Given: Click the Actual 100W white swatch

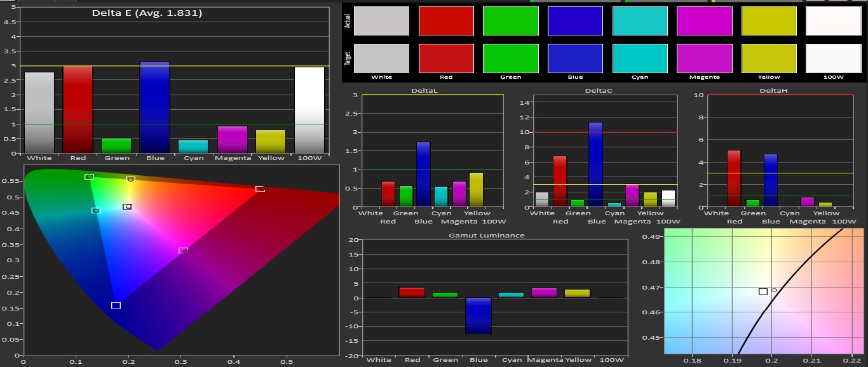Looking at the screenshot, I should pos(832,21).
